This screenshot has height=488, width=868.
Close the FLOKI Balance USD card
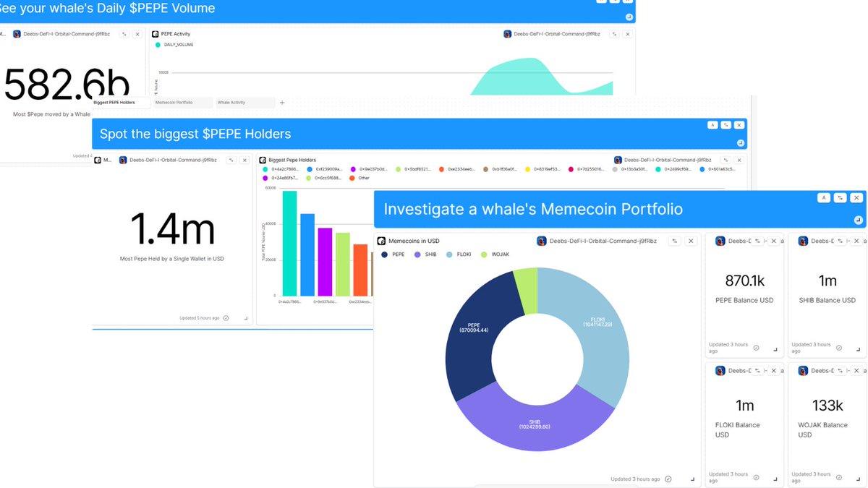(774, 371)
